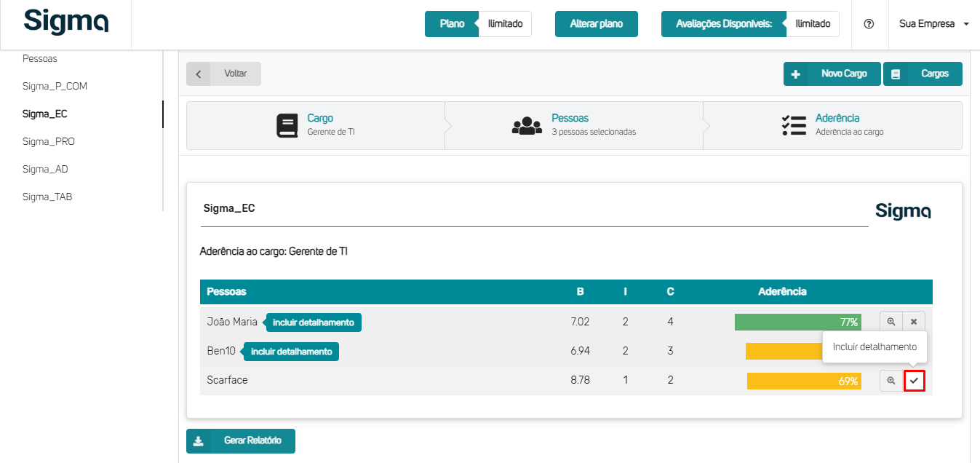Click the people group icon in the Pessoas step

pos(527,125)
